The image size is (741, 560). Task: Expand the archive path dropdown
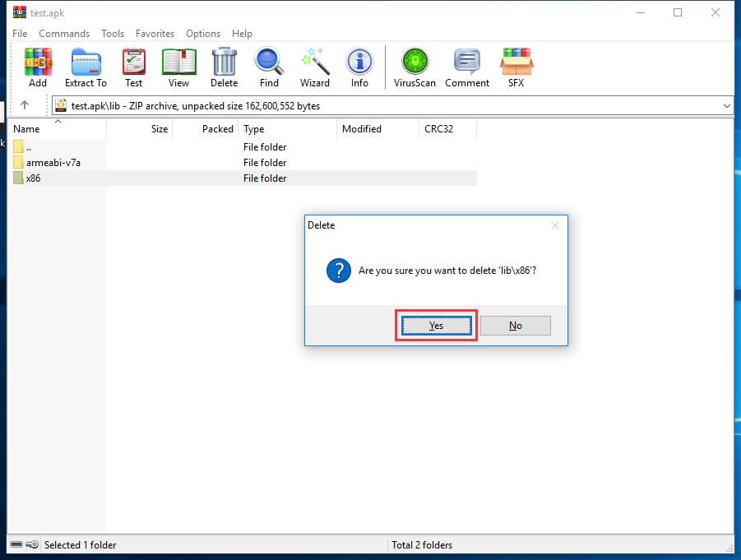tap(726, 105)
